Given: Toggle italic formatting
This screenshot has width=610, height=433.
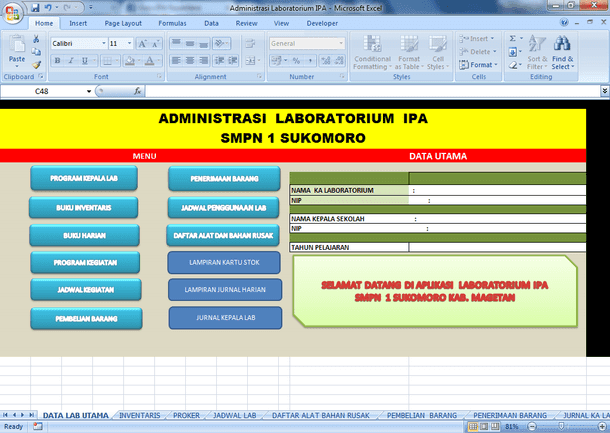Looking at the screenshot, I should [71, 61].
